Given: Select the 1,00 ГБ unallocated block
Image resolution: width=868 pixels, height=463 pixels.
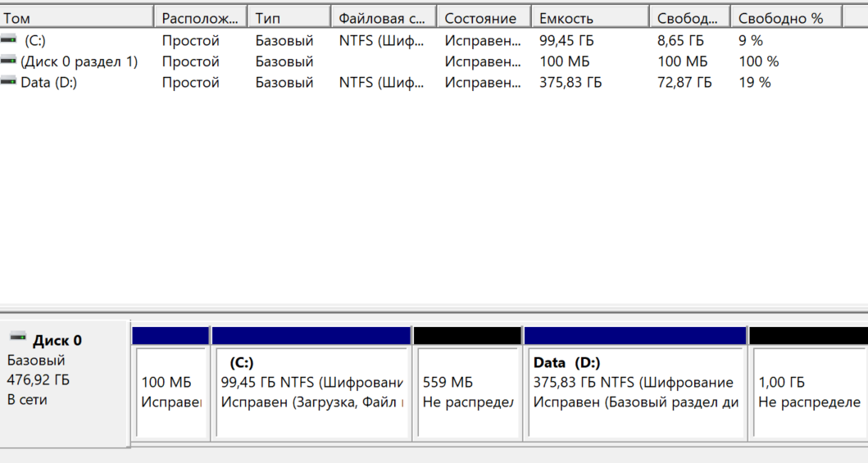Looking at the screenshot, I should click(808, 383).
